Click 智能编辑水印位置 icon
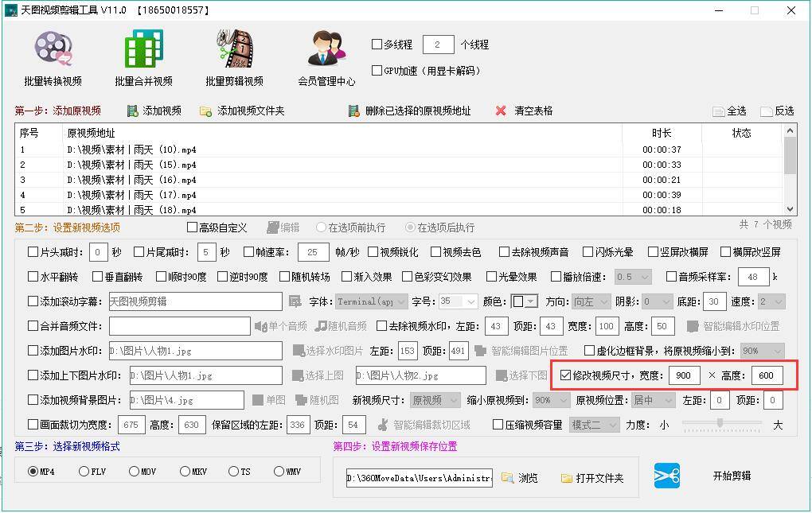812x513 pixels. pos(693,326)
